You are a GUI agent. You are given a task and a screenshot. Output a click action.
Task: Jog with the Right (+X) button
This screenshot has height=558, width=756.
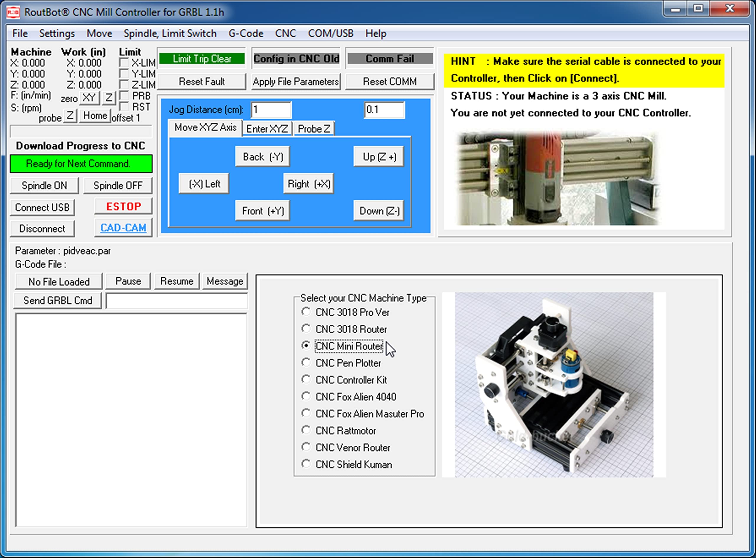point(309,184)
